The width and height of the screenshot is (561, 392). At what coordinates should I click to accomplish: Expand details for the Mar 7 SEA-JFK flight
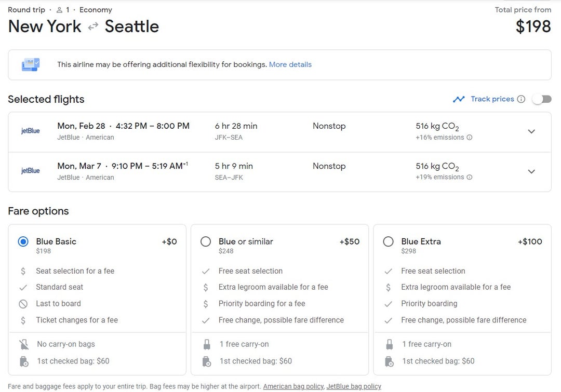click(531, 171)
